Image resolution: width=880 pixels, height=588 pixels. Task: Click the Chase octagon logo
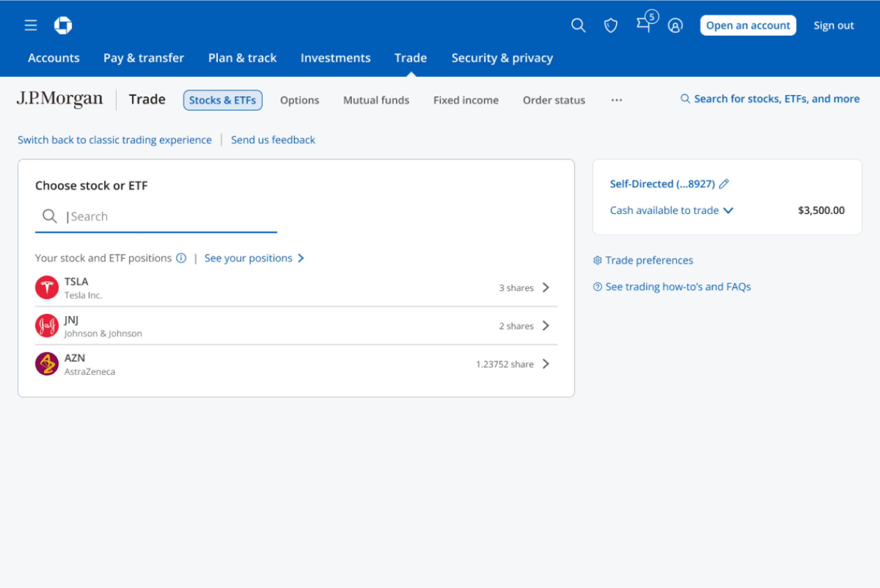tap(63, 25)
